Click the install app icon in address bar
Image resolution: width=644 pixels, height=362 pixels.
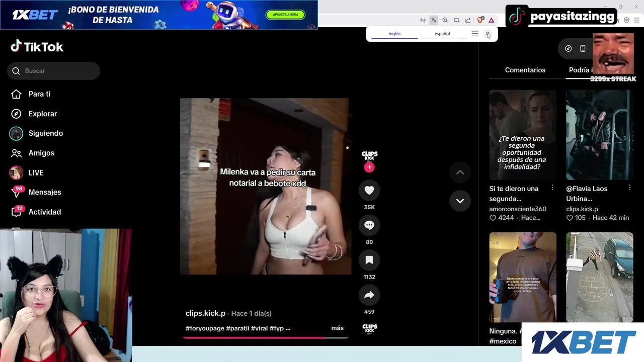456,20
